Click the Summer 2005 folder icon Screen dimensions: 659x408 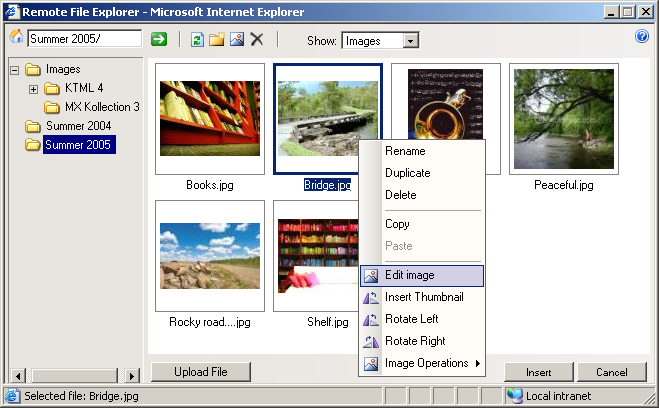33,145
